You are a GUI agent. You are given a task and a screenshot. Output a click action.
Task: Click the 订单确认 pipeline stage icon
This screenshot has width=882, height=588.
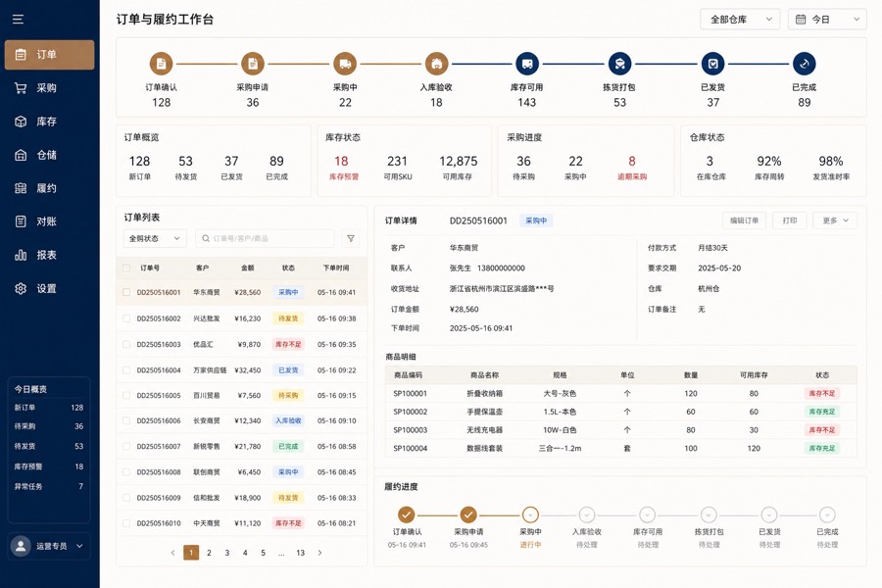pyautogui.click(x=161, y=64)
